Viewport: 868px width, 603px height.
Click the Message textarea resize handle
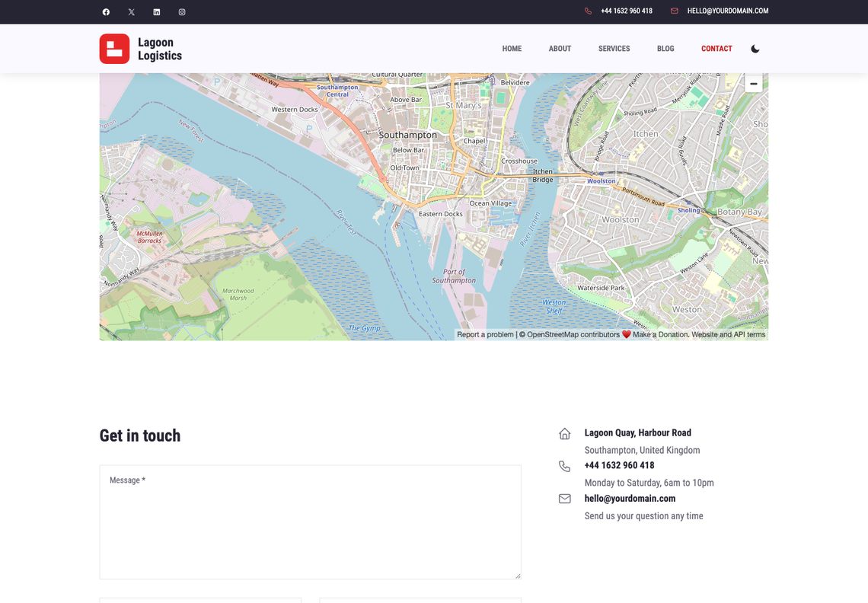pyautogui.click(x=518, y=576)
